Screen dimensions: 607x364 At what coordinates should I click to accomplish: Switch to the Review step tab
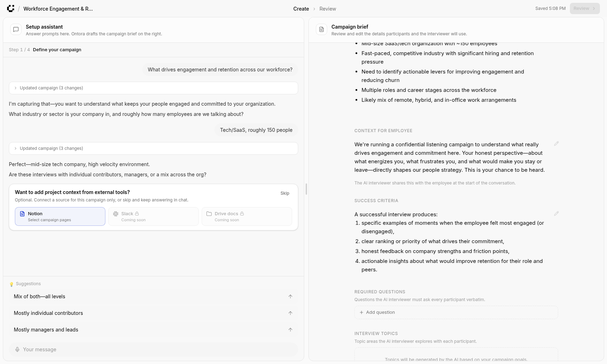[x=328, y=9]
